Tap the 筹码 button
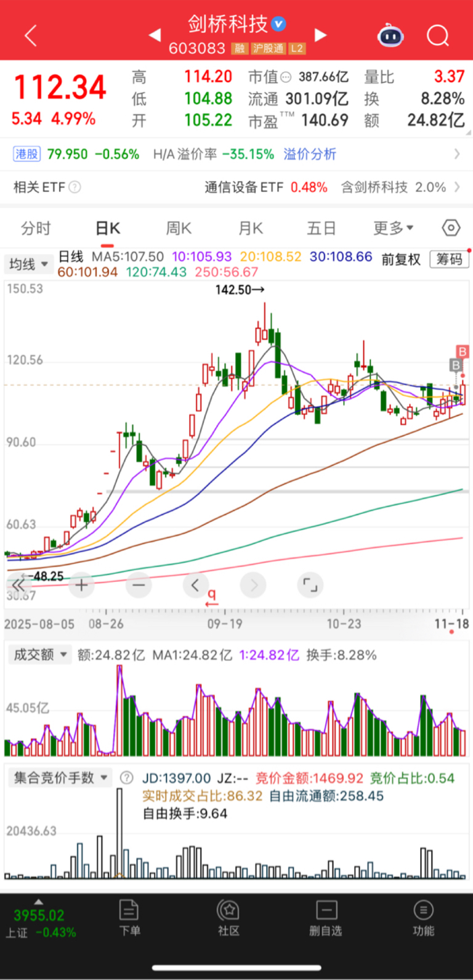 tap(449, 259)
